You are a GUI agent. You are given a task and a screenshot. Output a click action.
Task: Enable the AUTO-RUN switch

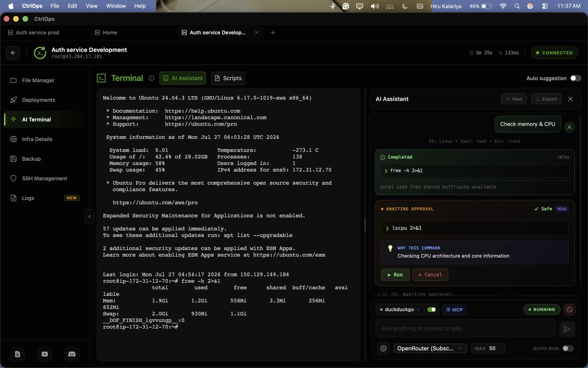(568, 349)
